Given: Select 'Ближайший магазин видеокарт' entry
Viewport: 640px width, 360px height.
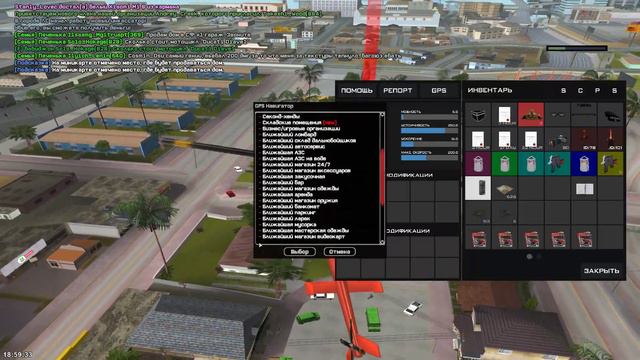Looking at the screenshot, I should tap(303, 236).
